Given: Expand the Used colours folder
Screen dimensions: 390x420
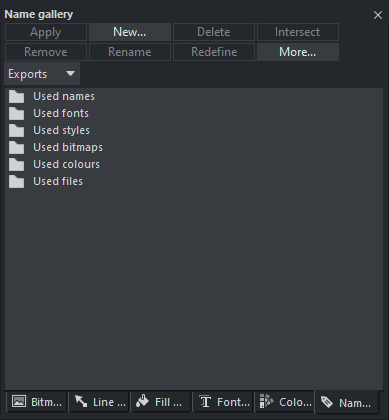Looking at the screenshot, I should (x=16, y=164).
